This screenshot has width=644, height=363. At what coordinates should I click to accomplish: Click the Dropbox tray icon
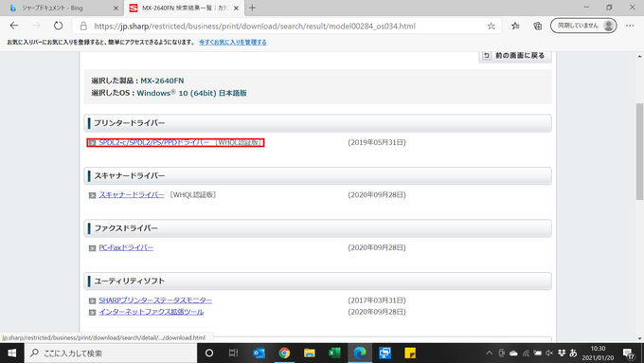coord(562,354)
